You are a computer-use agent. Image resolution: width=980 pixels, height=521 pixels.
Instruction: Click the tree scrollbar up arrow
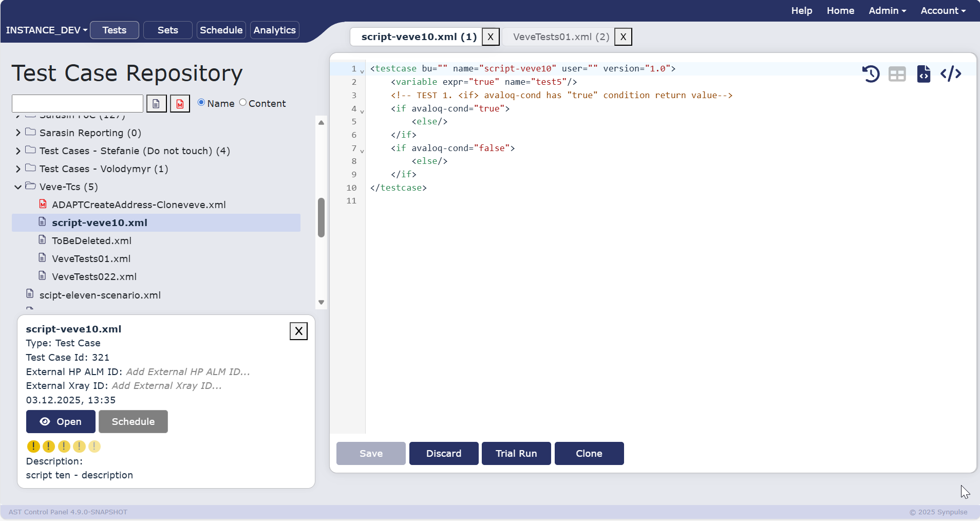[x=321, y=122]
